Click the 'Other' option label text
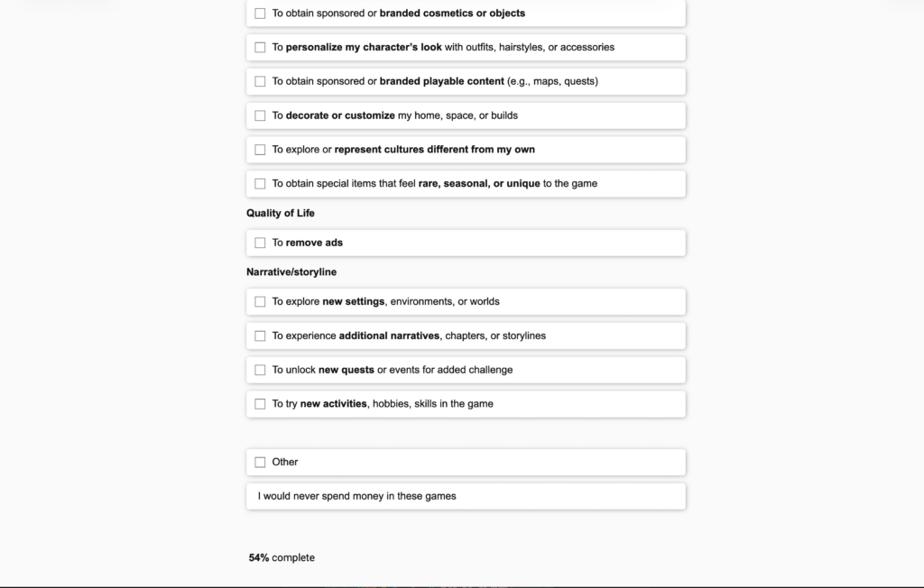Image resolution: width=924 pixels, height=588 pixels. [285, 462]
